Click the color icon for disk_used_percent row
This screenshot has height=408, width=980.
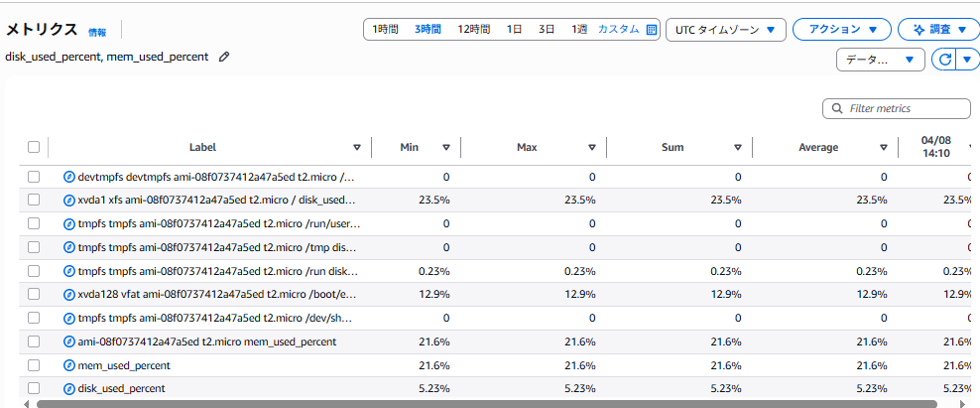69,388
